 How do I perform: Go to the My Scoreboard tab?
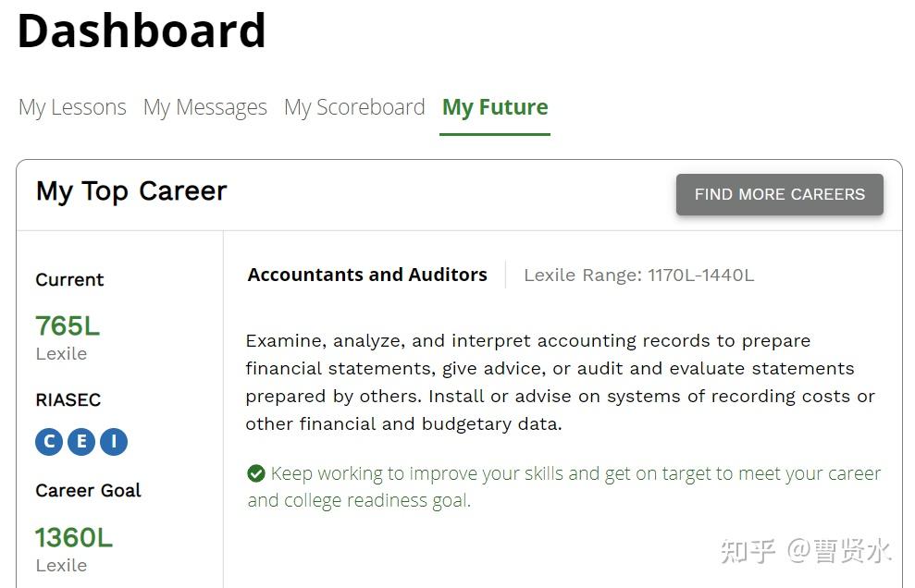(x=354, y=107)
